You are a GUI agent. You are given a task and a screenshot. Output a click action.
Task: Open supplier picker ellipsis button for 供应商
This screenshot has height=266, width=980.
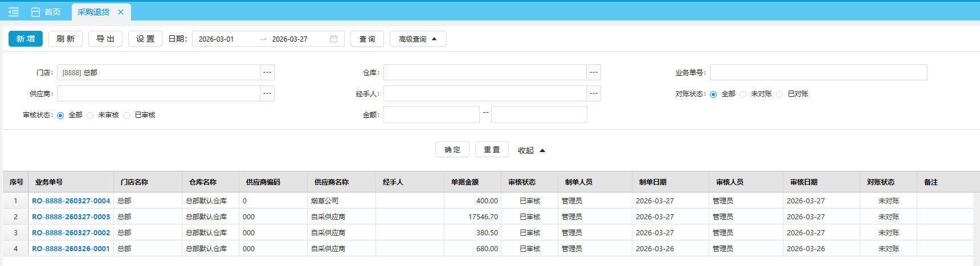[267, 93]
